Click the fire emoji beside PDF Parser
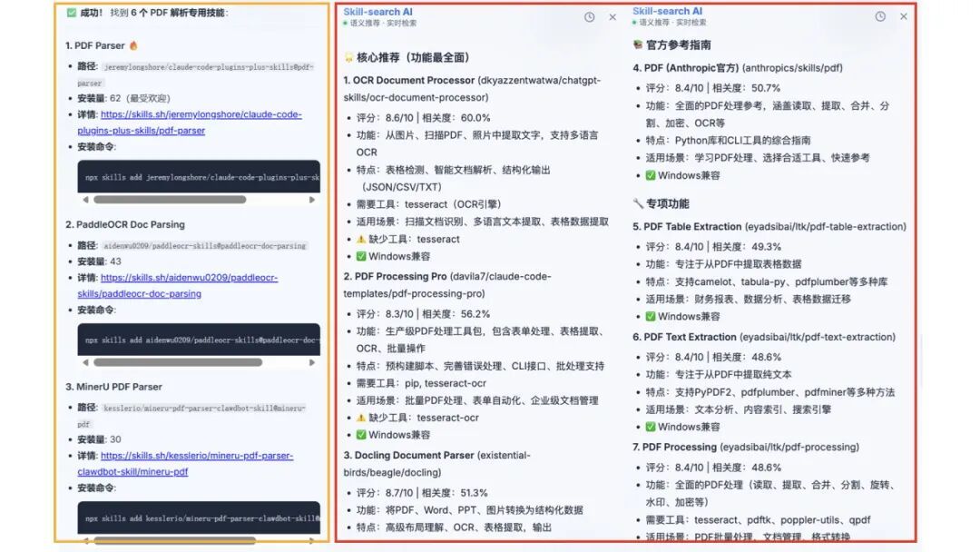980x552 pixels. 133,45
